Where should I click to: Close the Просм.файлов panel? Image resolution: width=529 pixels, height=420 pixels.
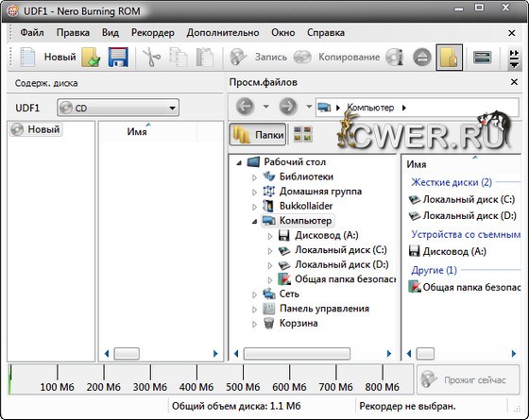tap(514, 82)
